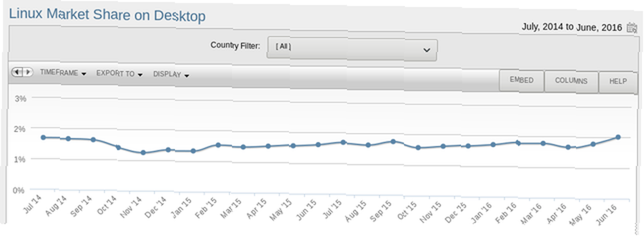This screenshot has height=236, width=644.
Task: Click the Linux Market Share on Desktop title
Action: (x=107, y=15)
